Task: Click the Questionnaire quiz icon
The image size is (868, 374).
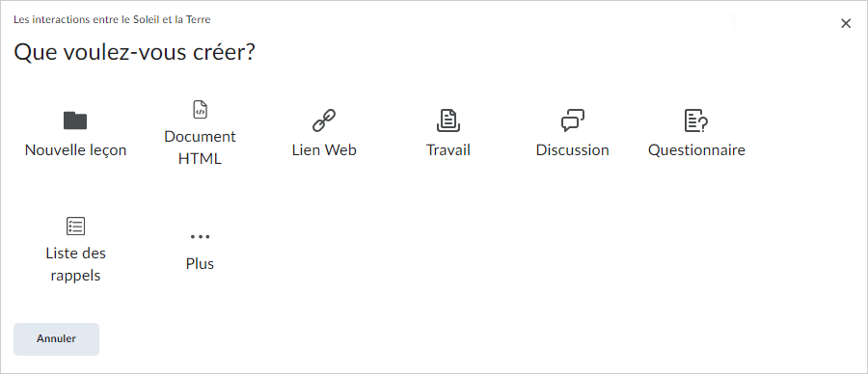Action: click(696, 120)
